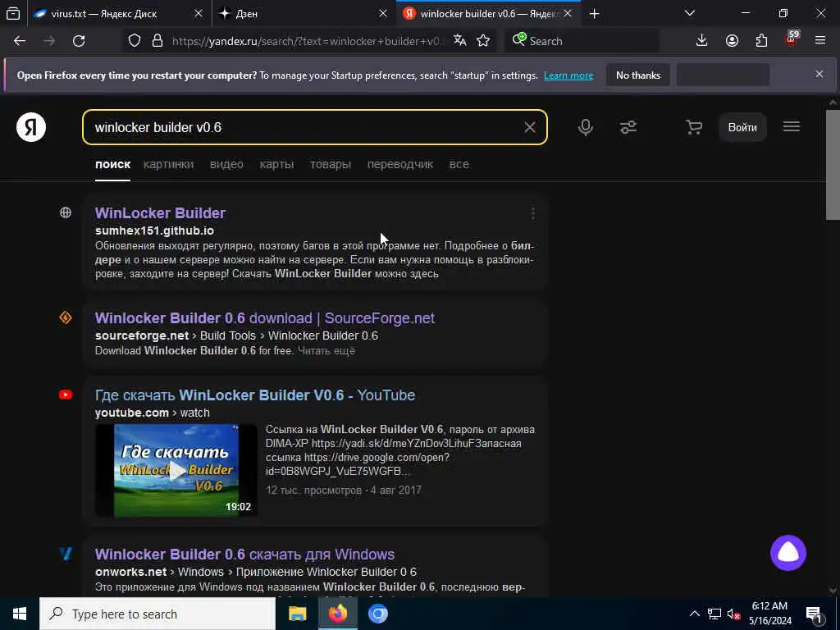Open the onworks.net Winlocker Builder result
Screen dimensions: 840x630
pyautogui.click(x=244, y=555)
